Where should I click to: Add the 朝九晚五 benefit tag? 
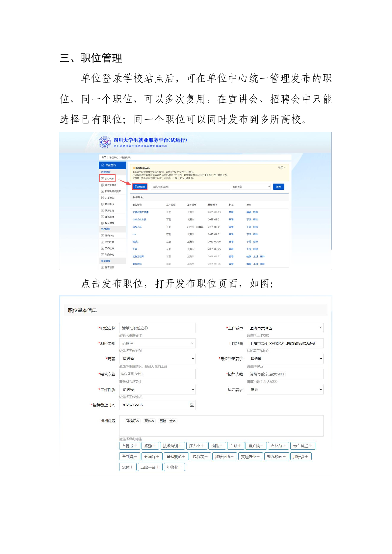[x=276, y=456]
